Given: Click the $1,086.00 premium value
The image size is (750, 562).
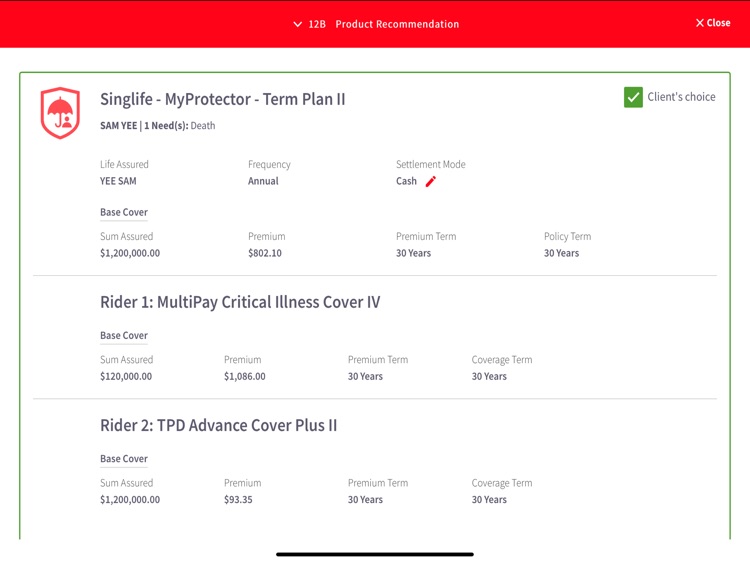Looking at the screenshot, I should (244, 376).
